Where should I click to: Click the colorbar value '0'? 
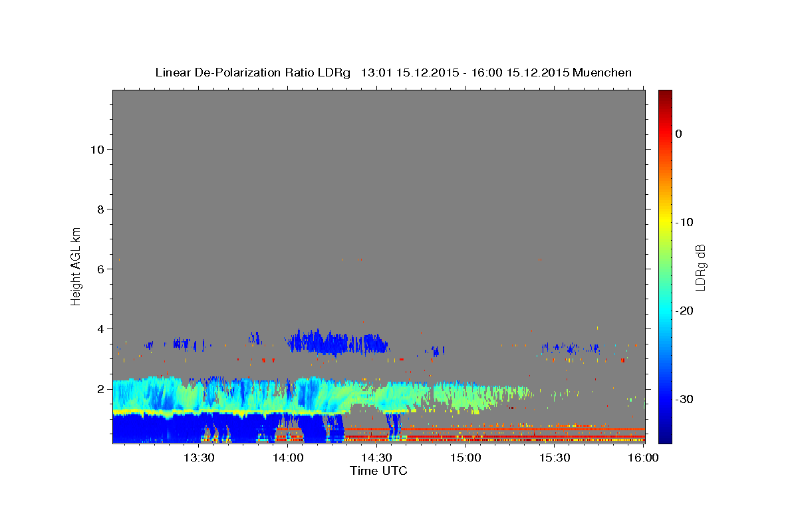679,134
